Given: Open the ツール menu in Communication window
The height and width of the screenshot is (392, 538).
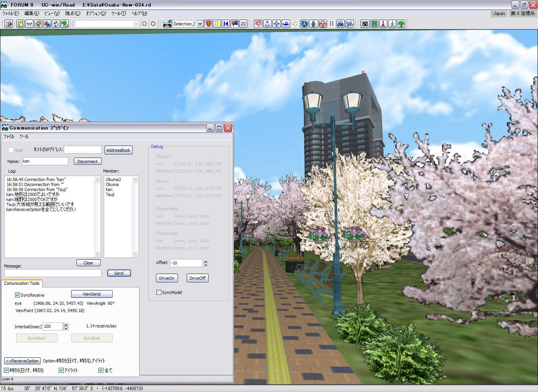Looking at the screenshot, I should (x=24, y=136).
